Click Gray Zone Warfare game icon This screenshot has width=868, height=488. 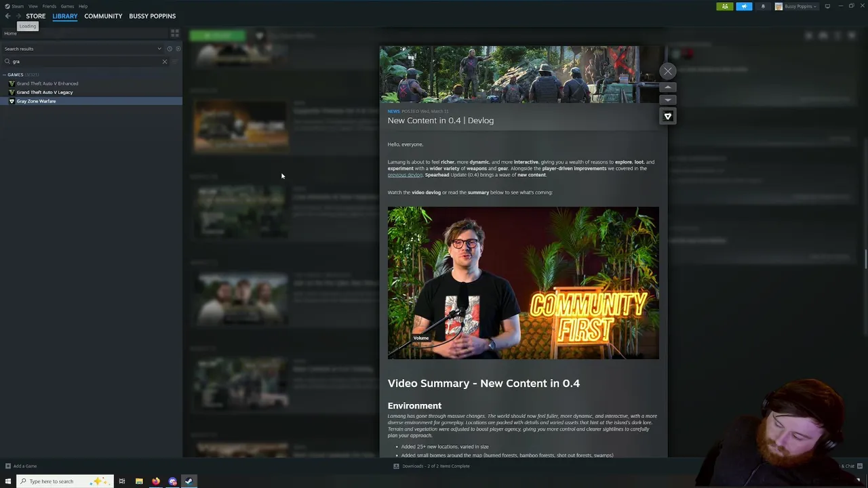12,101
